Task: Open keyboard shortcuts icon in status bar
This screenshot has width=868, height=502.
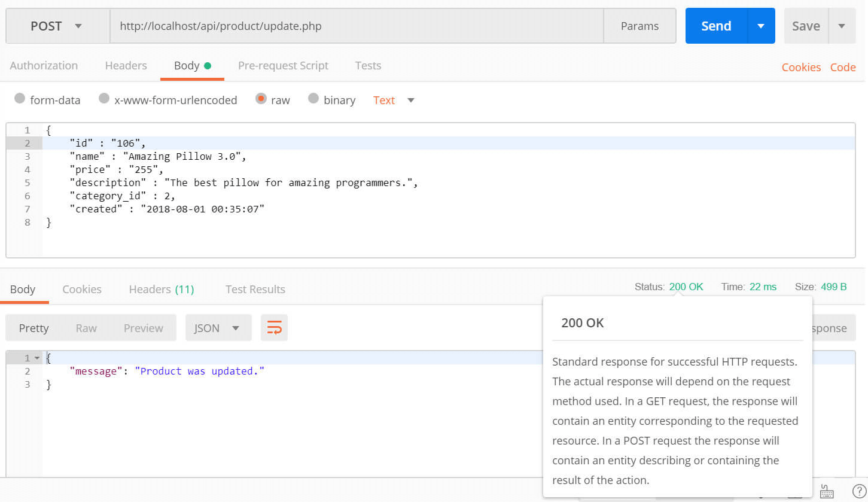Action: point(826,492)
